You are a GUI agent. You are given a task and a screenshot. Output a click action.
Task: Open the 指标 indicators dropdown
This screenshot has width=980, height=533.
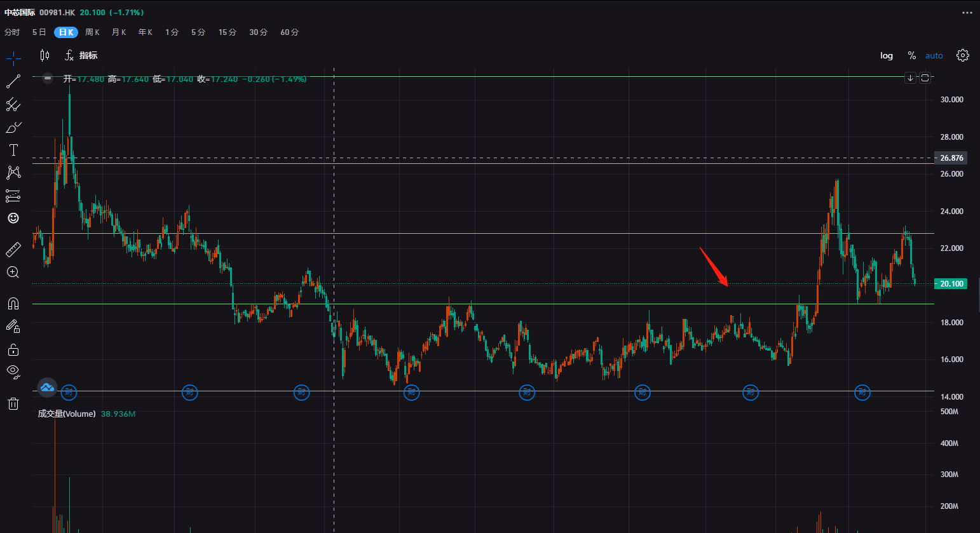pos(81,55)
